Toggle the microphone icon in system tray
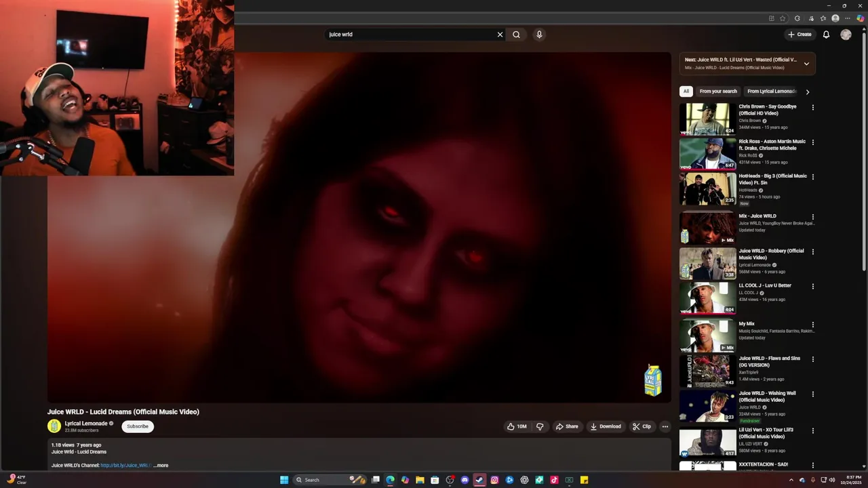Screen dimensions: 868x488 pyautogui.click(x=812, y=480)
